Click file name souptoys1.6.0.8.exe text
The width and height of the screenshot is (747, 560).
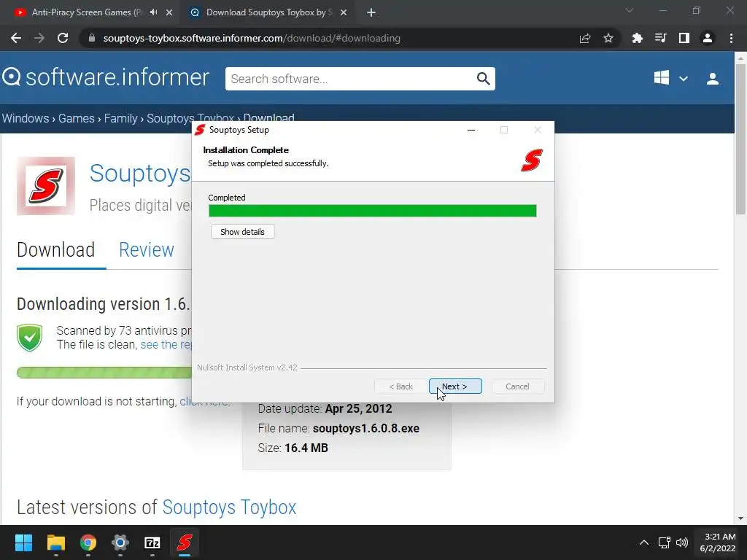366,428
